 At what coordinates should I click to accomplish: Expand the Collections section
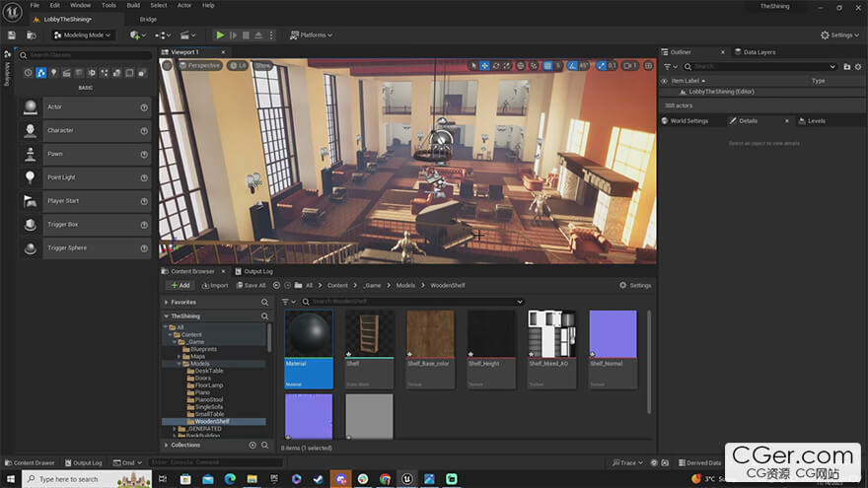(x=166, y=445)
